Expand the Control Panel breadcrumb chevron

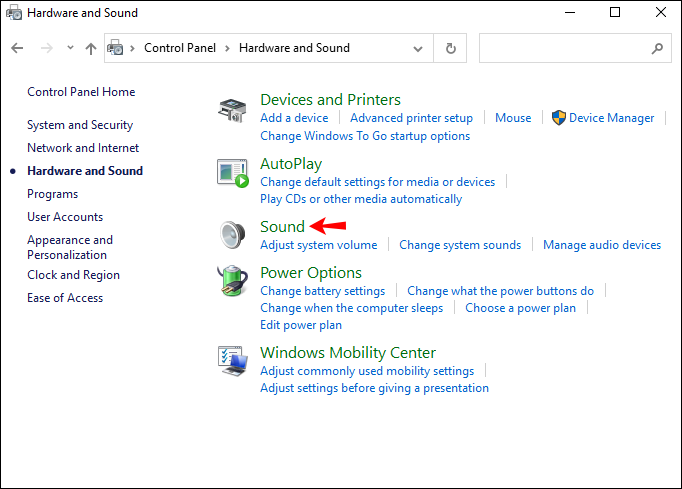[227, 48]
